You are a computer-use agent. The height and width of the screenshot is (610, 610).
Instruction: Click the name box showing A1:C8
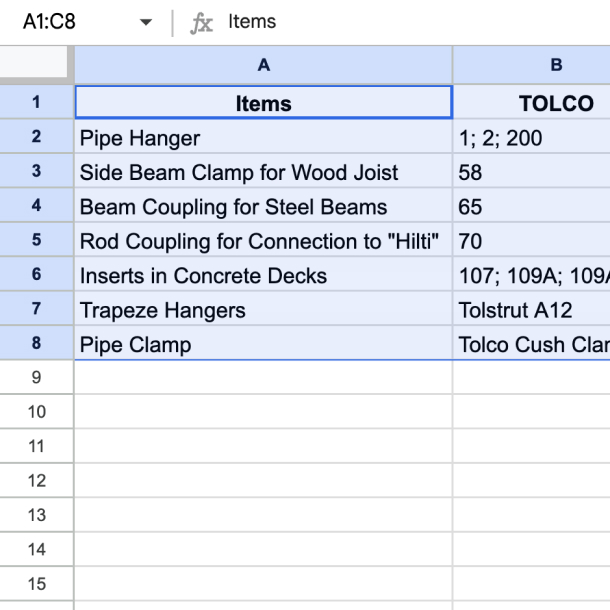tap(60, 22)
